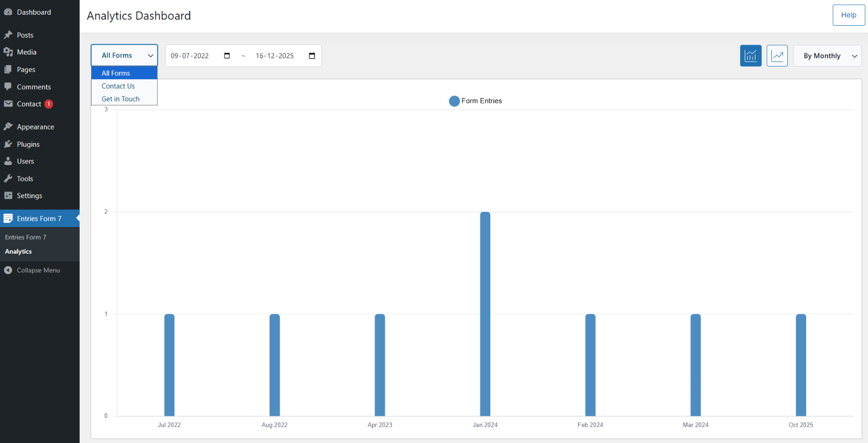868x443 pixels.
Task: Click the Jan 2024 chart bar
Action: [485, 314]
